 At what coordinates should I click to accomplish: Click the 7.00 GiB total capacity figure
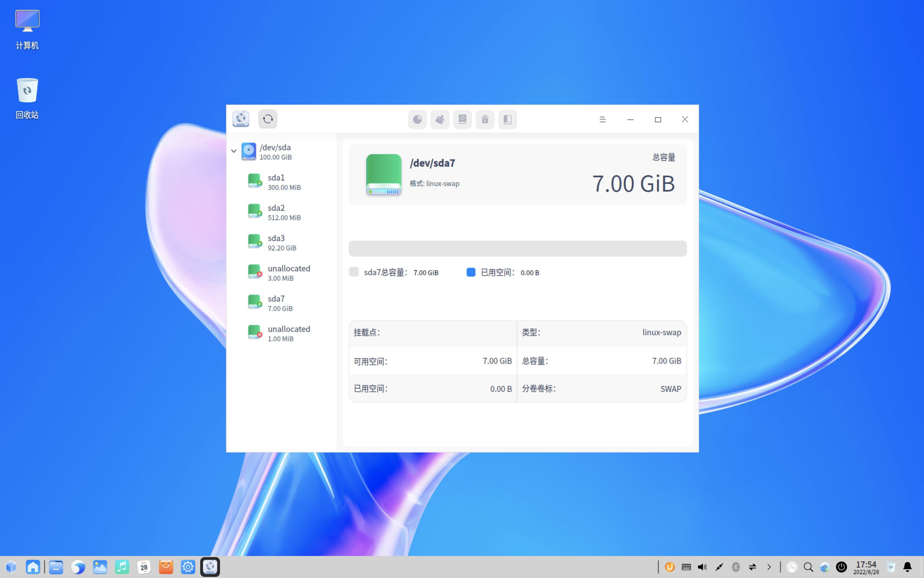click(x=633, y=184)
